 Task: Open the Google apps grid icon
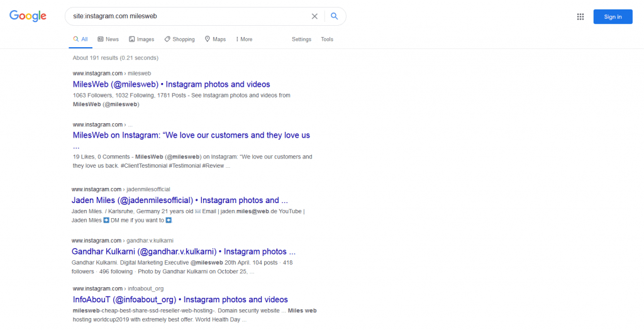click(580, 17)
